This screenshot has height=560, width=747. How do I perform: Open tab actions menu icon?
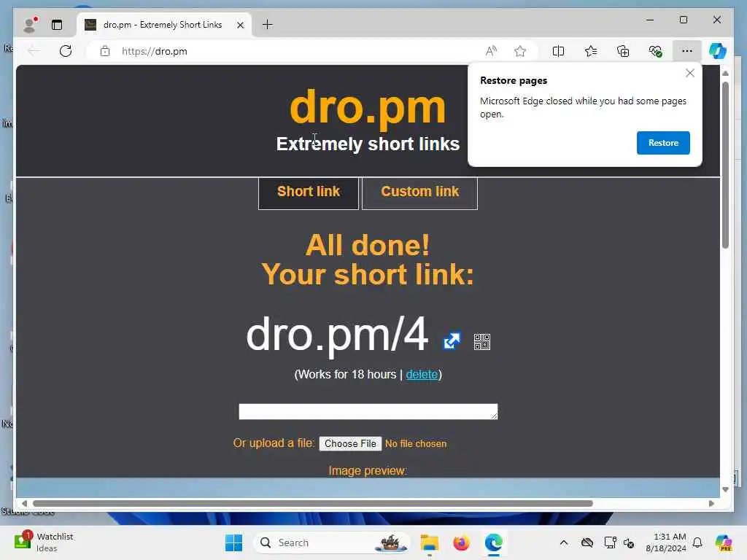click(x=57, y=25)
